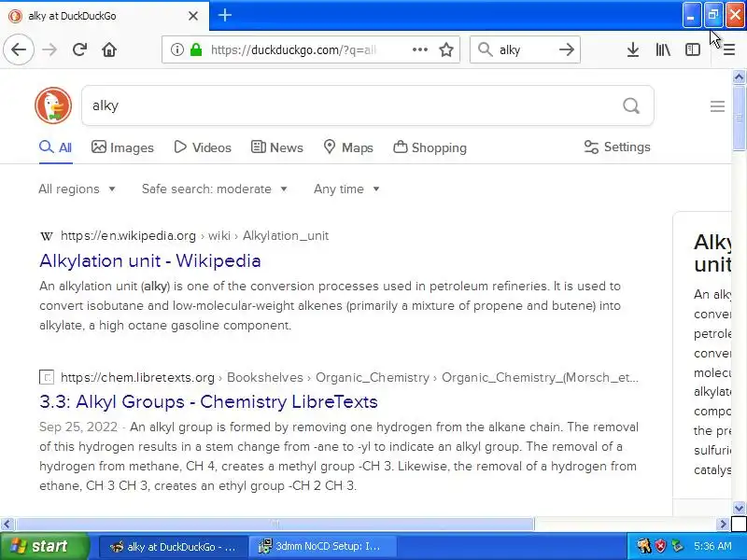The width and height of the screenshot is (747, 560).
Task: Click the tray icon next to the clock
Action: [677, 546]
